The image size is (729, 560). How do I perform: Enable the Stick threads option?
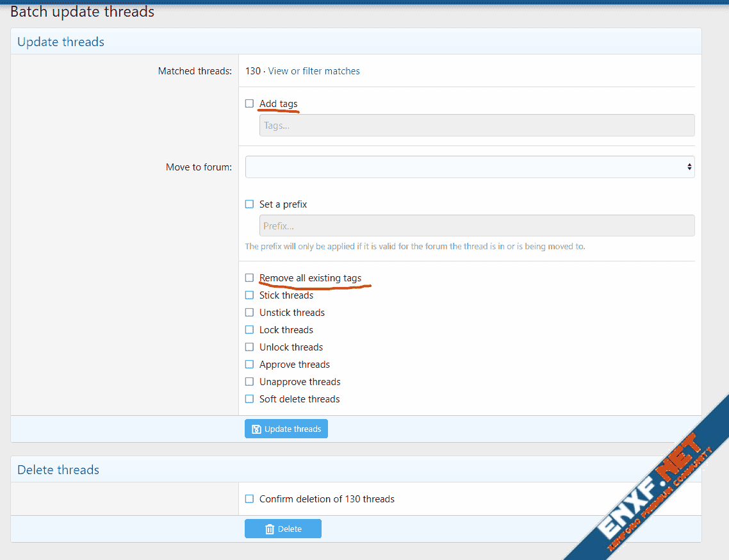[x=250, y=295]
